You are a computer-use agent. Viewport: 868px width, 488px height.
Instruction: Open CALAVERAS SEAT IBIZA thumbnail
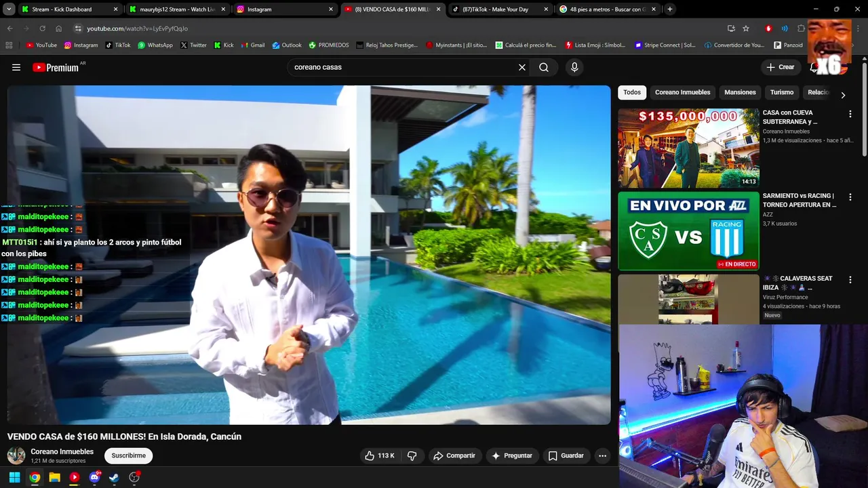coord(688,299)
